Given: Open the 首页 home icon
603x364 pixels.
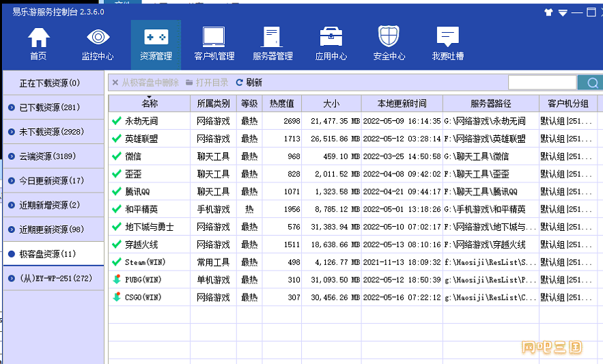Looking at the screenshot, I should [38, 38].
